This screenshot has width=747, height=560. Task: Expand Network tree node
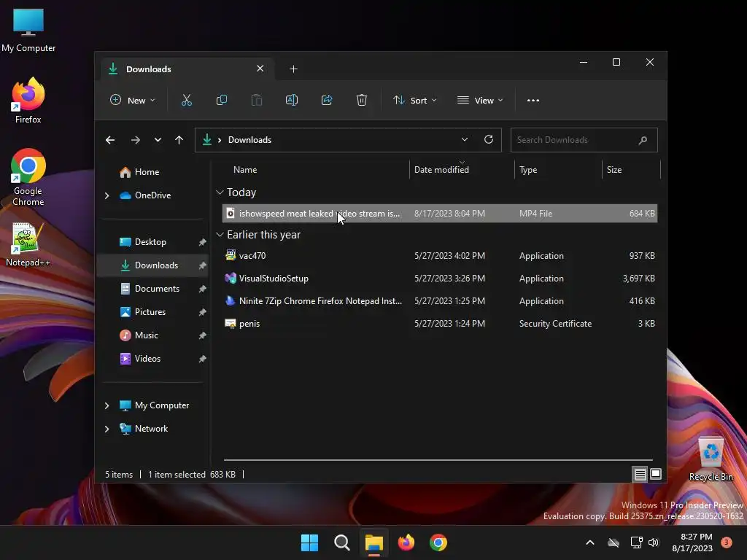pyautogui.click(x=107, y=429)
